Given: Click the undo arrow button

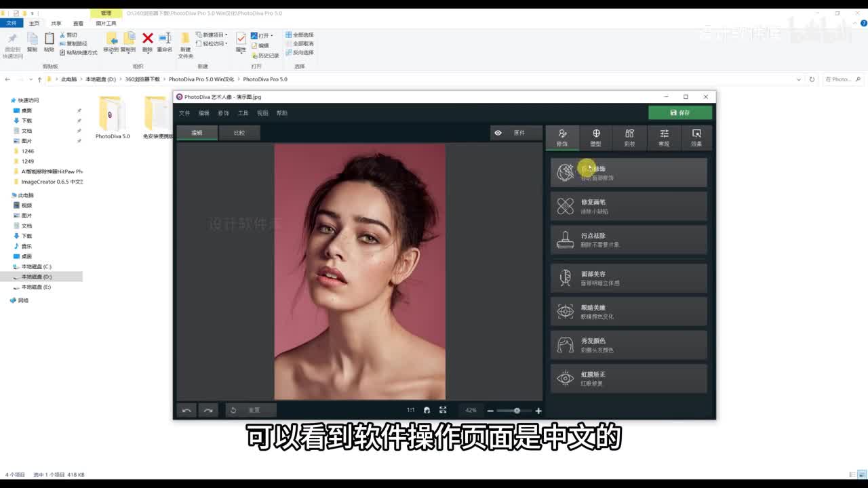Looking at the screenshot, I should click(186, 410).
